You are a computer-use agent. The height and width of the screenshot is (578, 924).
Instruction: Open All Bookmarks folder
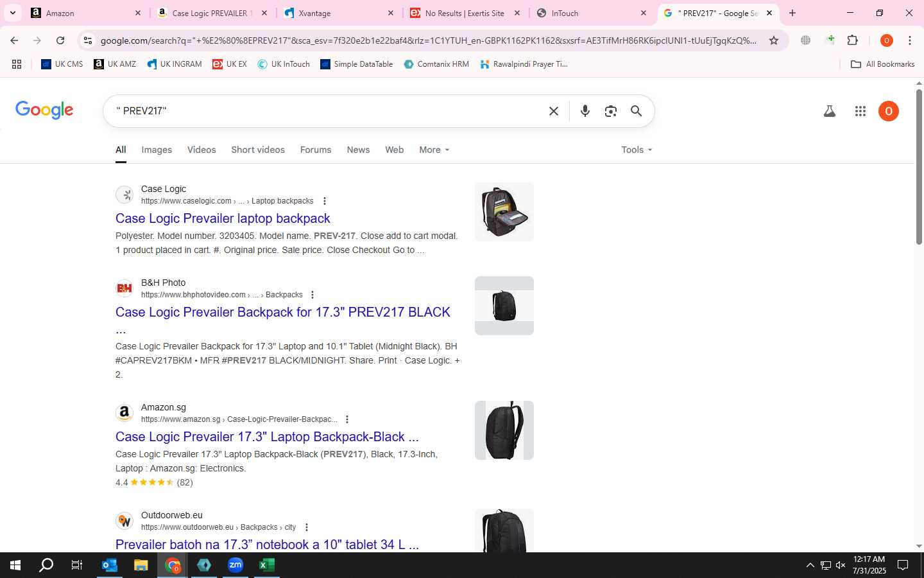click(x=882, y=64)
